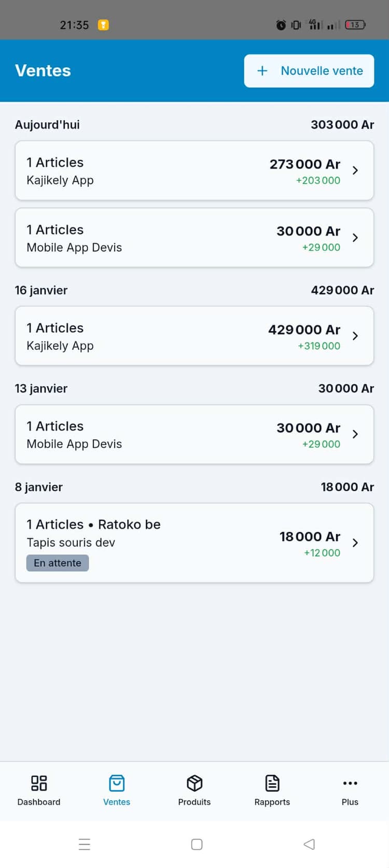Expand the 273 000 Ar sale chevron
Screen dimensions: 389x868
(x=355, y=170)
